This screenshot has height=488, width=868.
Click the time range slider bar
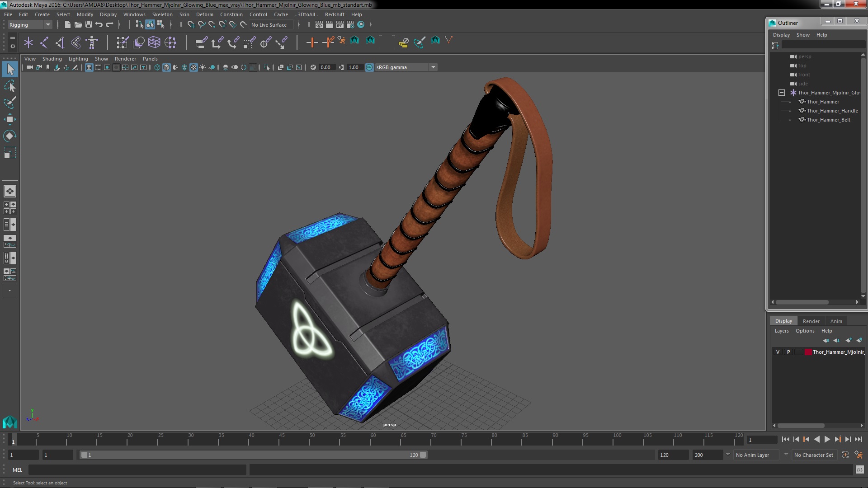point(253,455)
